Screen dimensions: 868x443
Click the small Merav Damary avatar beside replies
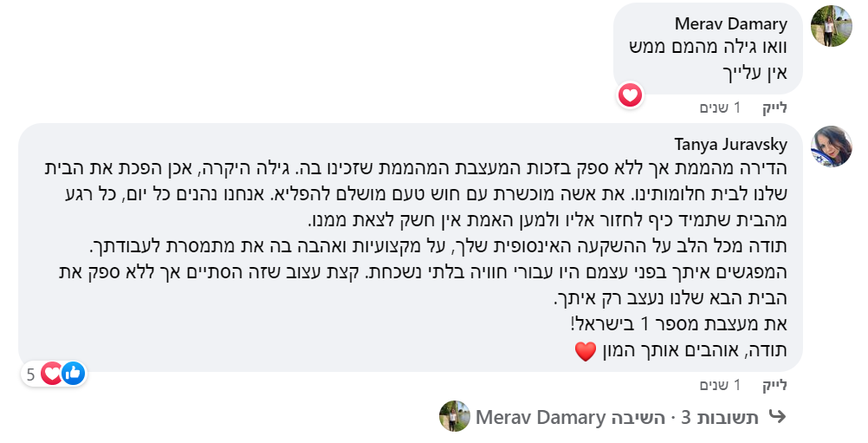[455, 417]
